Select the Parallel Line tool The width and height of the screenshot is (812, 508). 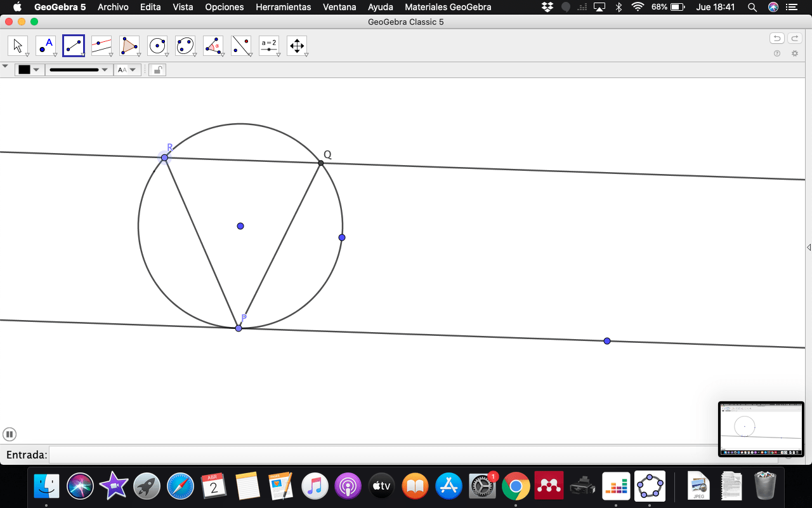click(x=101, y=46)
